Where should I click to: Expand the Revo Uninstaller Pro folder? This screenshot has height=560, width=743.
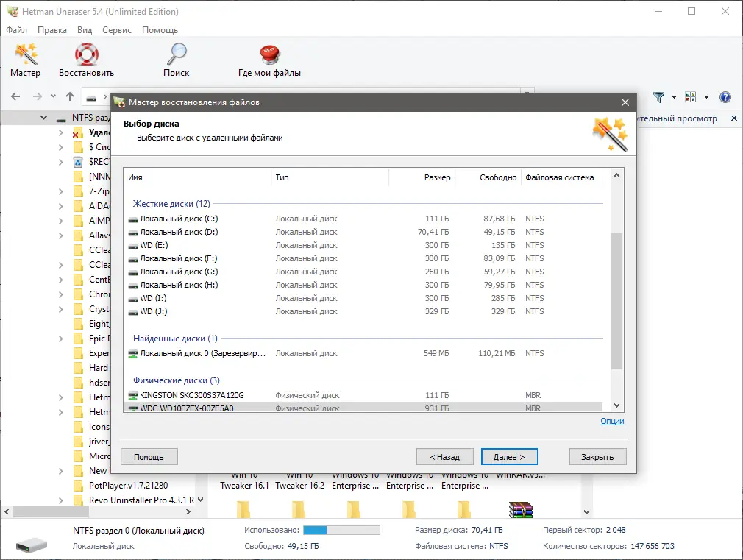(x=60, y=500)
